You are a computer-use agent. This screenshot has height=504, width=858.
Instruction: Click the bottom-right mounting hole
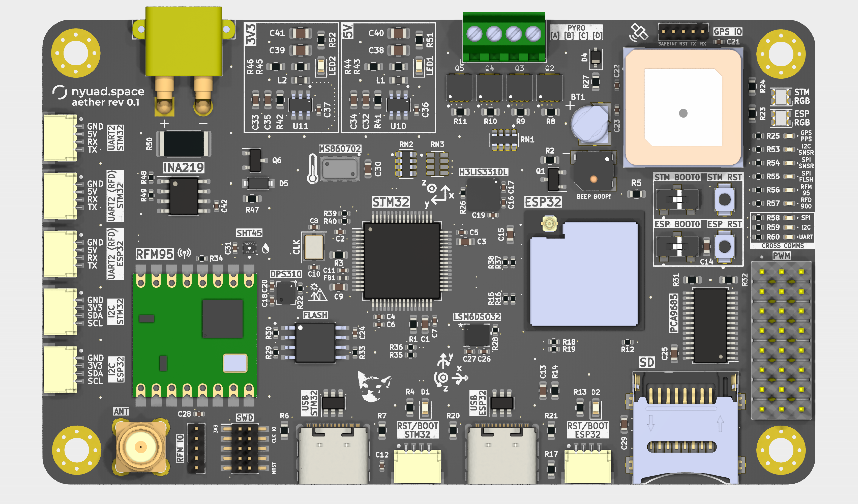(781, 450)
